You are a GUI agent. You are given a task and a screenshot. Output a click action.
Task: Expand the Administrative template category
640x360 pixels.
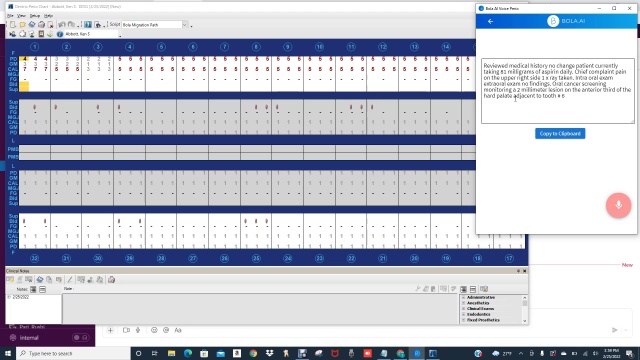pos(464,298)
